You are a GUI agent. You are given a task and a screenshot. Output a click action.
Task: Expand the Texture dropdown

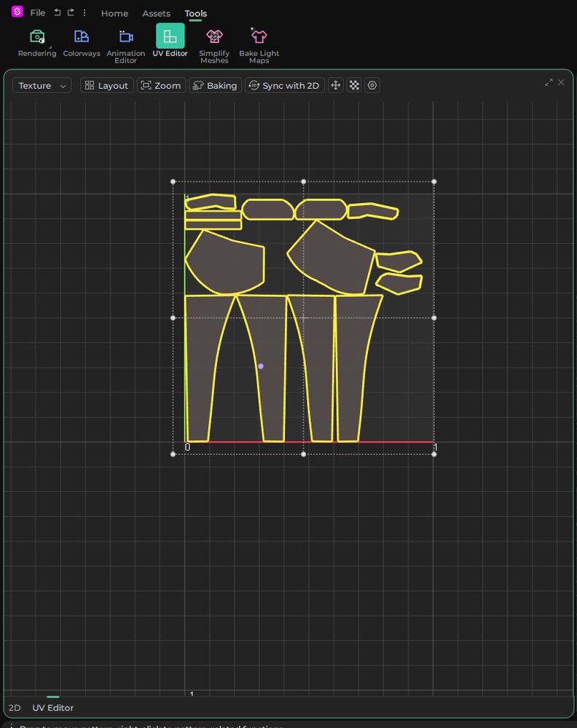[x=42, y=85]
